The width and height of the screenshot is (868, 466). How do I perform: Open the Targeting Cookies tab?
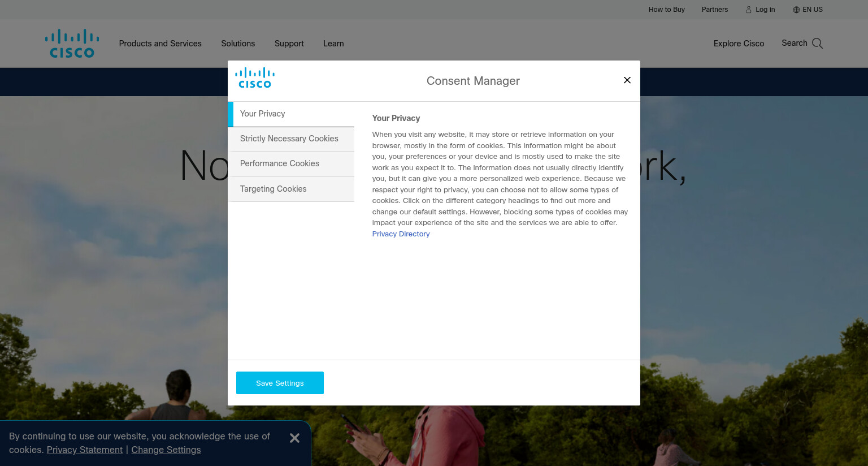click(291, 189)
